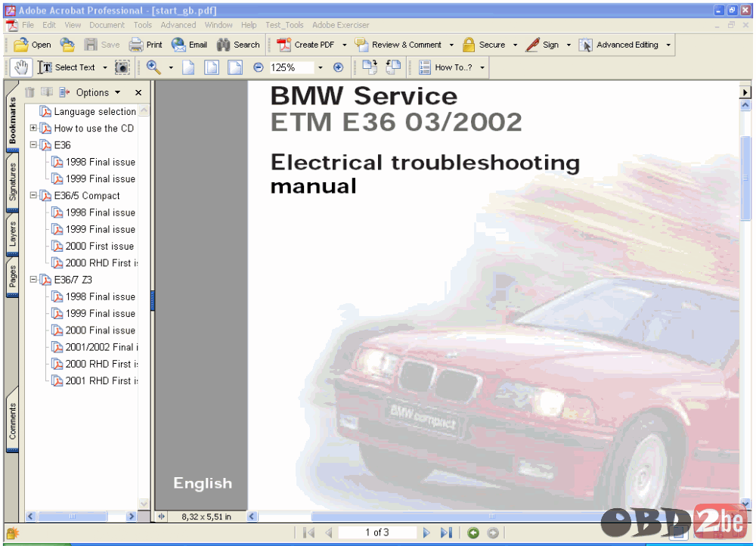
Task: Select the Snapshot camera tool
Action: (122, 67)
